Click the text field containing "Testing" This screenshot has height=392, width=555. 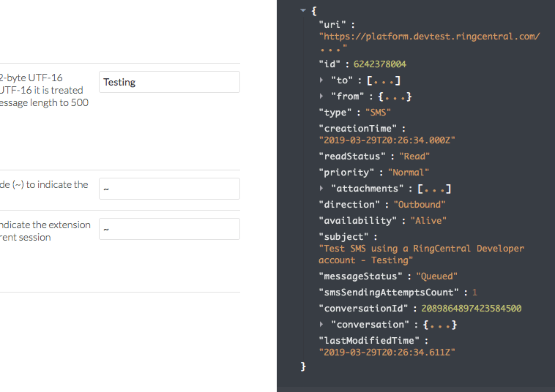click(x=169, y=82)
